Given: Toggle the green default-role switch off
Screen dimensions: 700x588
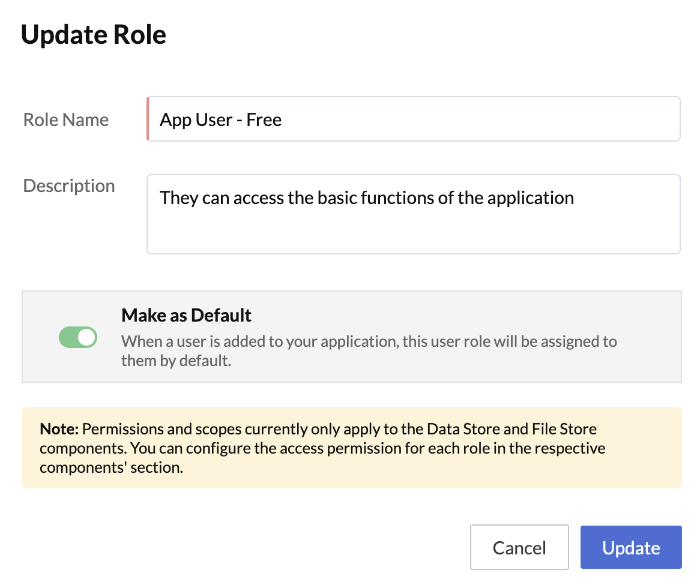Looking at the screenshot, I should (x=78, y=337).
